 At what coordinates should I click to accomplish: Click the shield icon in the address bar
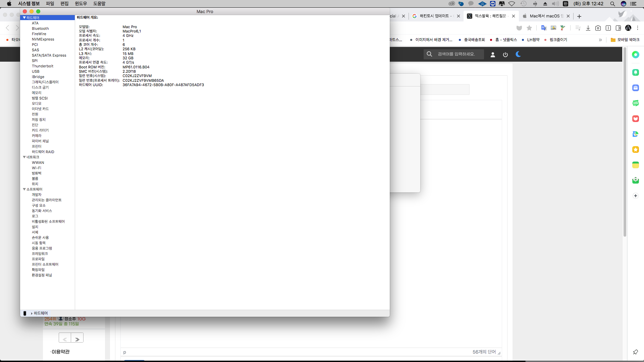519,28
